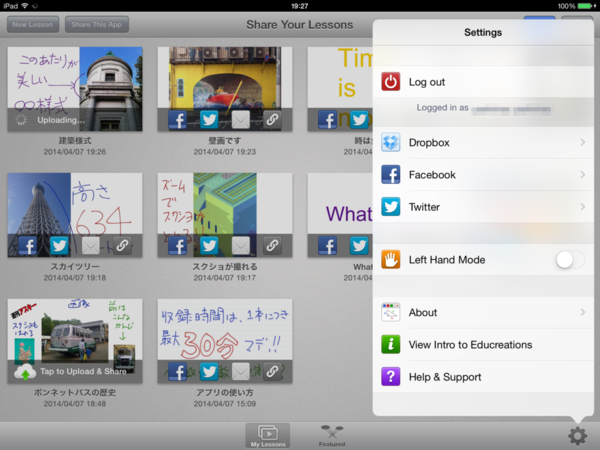
Task: Email the スクショが撮れる lesson
Action: click(241, 246)
